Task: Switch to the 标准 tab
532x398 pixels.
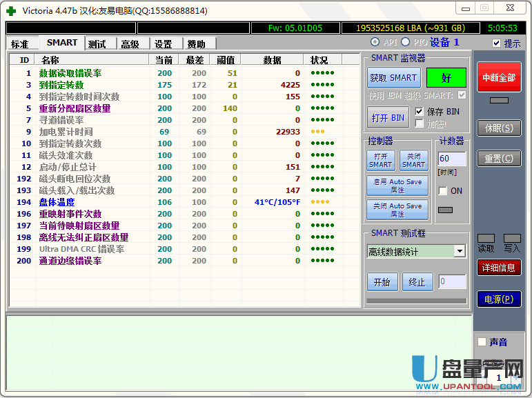Action: coord(20,44)
